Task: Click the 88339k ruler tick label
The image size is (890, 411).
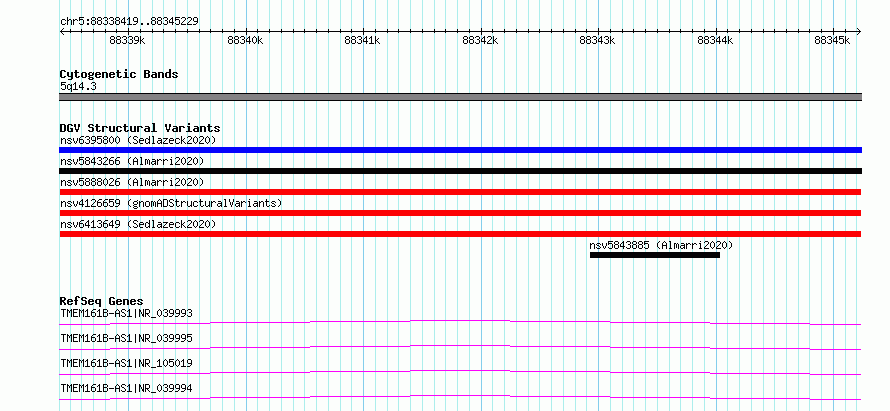Action: point(128,40)
